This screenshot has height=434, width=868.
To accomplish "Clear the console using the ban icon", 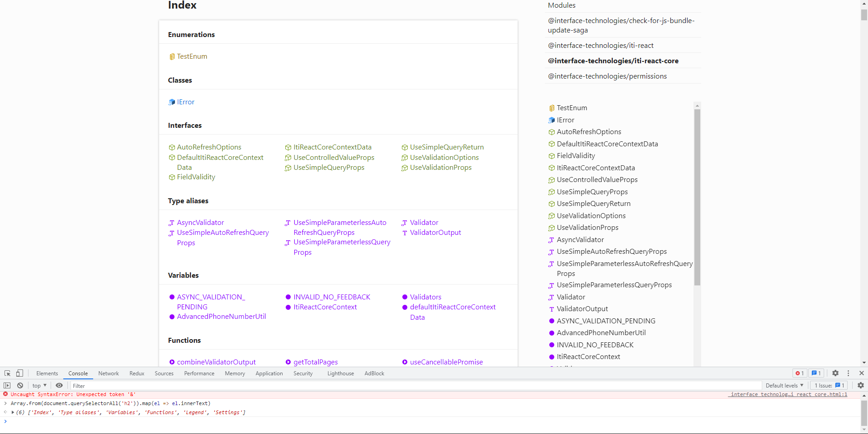I will click(20, 385).
